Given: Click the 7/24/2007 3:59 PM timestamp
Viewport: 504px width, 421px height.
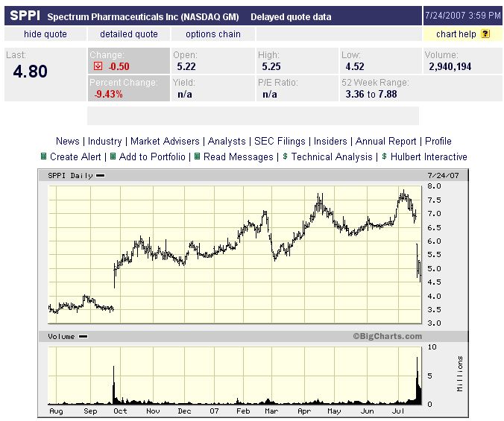Looking at the screenshot, I should [463, 16].
